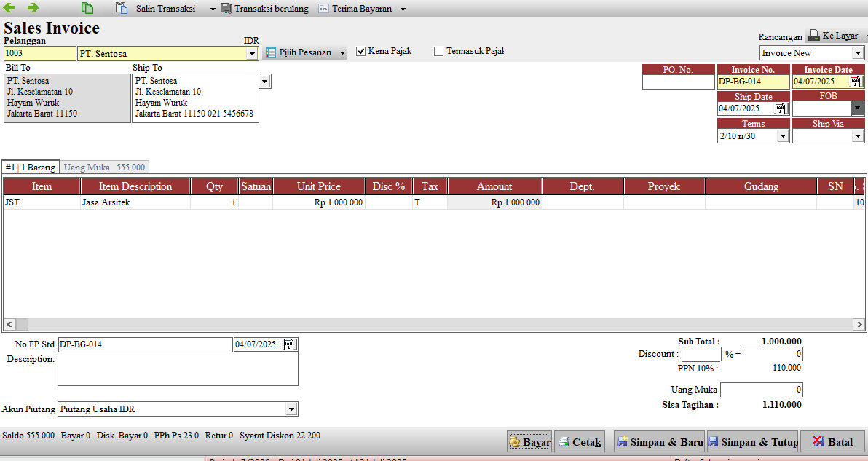868x461 pixels.
Task: Uncheck the Kena Pajak checkbox
Action: [361, 52]
